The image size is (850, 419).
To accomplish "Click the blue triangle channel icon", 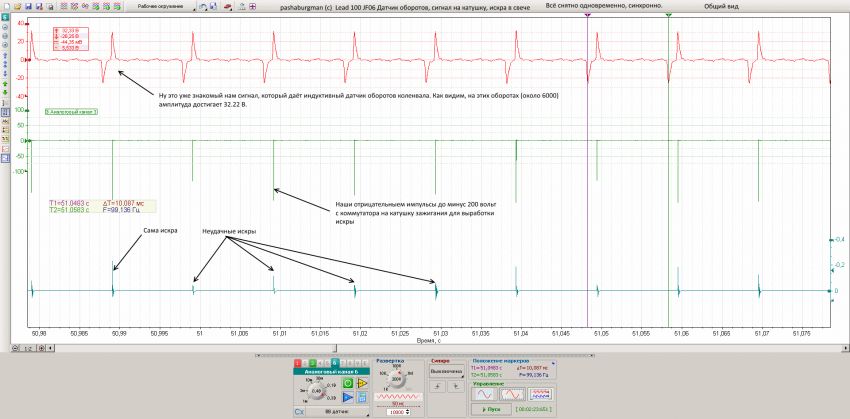I will [348, 397].
